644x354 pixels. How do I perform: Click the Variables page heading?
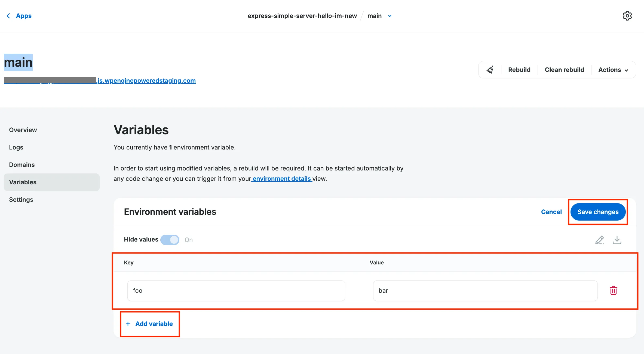(x=141, y=130)
